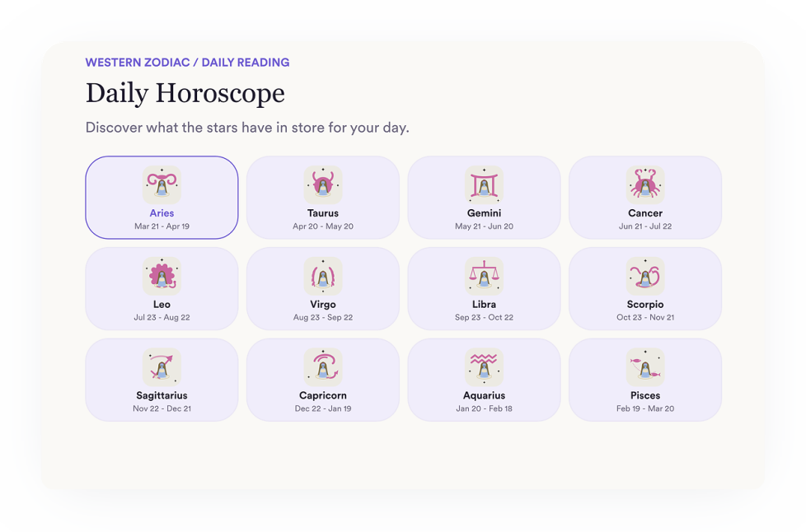Click the 'Feb 19 - Mar 20' date range
The height and width of the screenshot is (532, 806).
click(x=645, y=408)
